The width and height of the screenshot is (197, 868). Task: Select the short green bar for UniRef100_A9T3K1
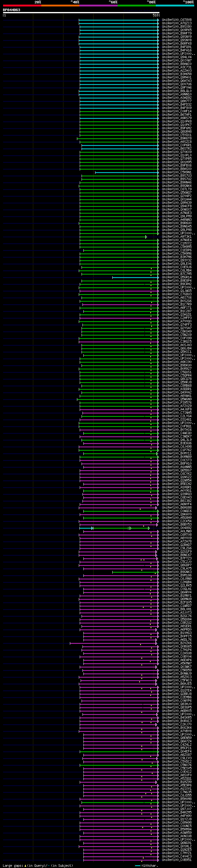coord(113,237)
